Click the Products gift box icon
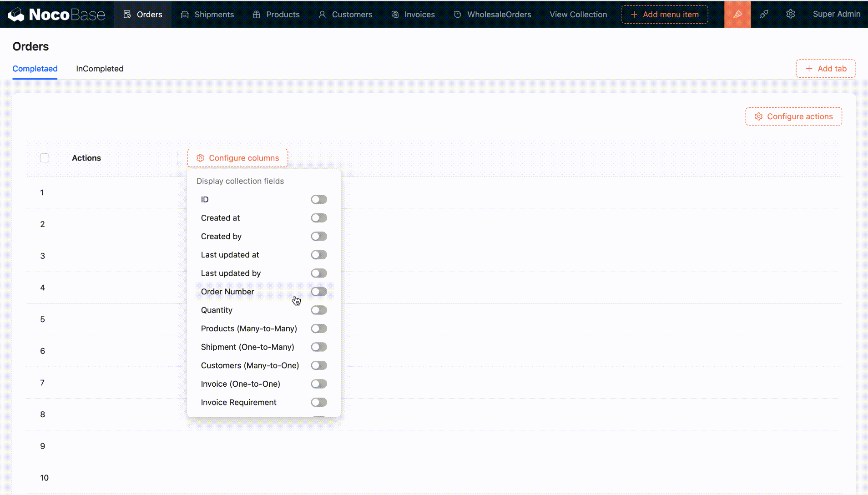Viewport: 868px width, 495px height. tap(257, 15)
